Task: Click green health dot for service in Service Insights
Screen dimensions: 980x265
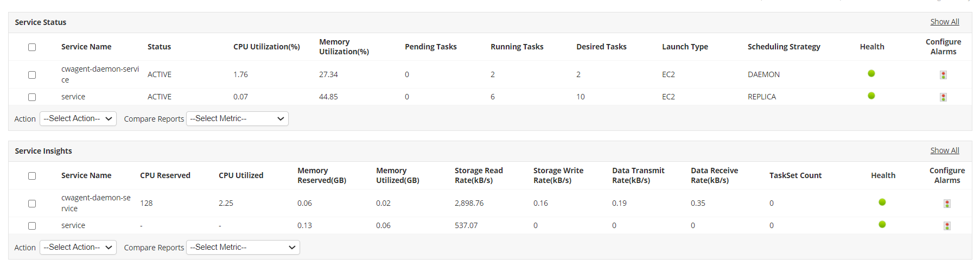Action: 882,224
